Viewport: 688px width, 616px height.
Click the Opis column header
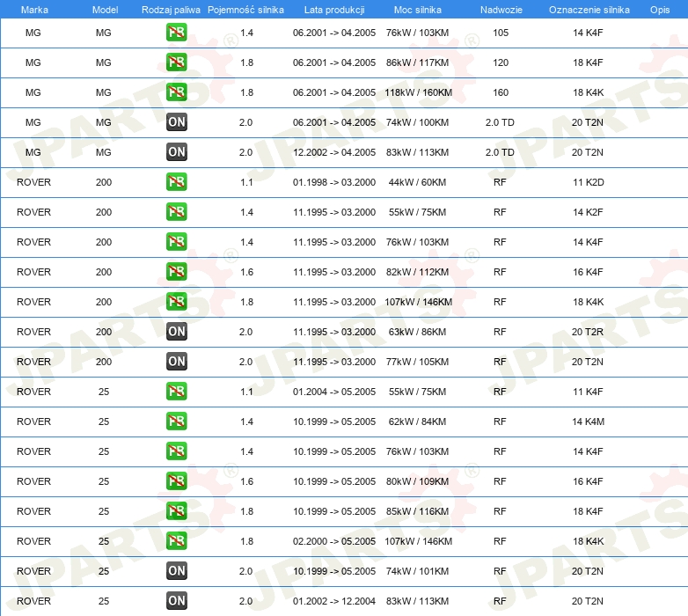click(x=660, y=10)
